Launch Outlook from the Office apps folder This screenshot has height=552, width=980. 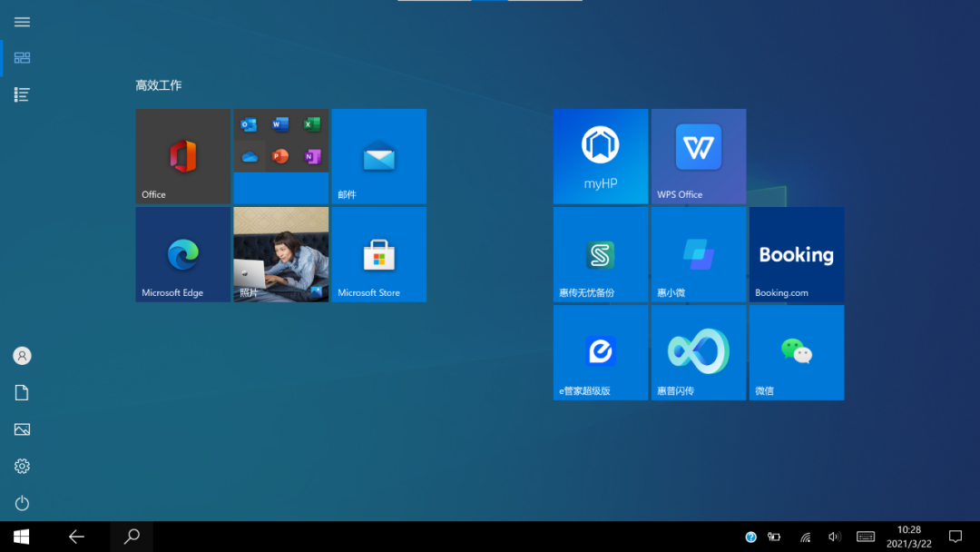pos(249,124)
